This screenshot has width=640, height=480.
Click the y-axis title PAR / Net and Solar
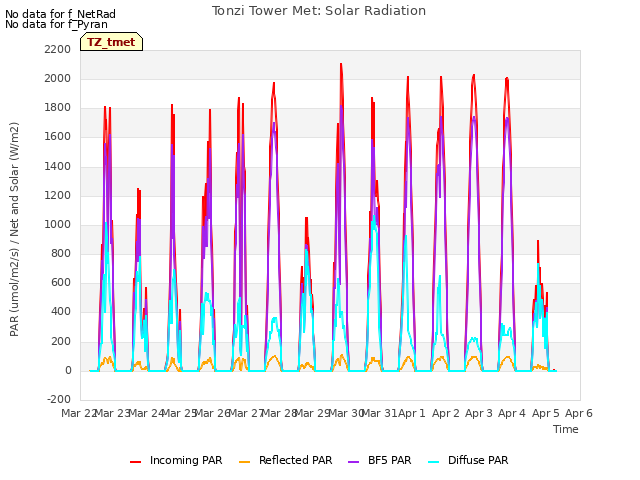click(x=14, y=229)
